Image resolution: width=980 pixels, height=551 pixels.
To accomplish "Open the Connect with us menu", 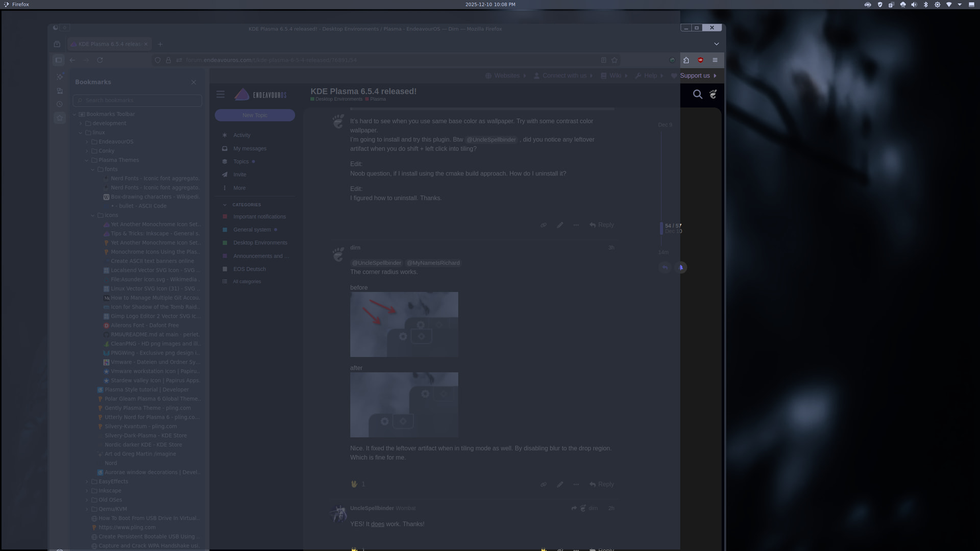I will click(x=563, y=76).
